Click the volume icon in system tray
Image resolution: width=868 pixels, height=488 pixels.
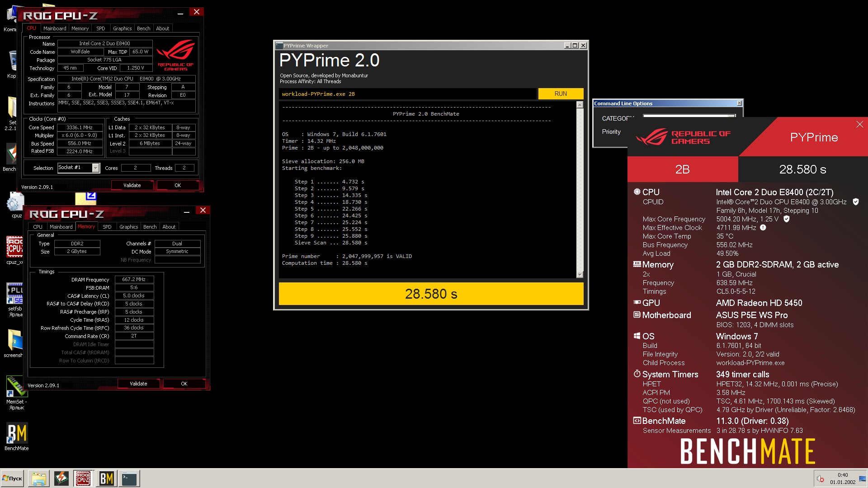tap(820, 479)
